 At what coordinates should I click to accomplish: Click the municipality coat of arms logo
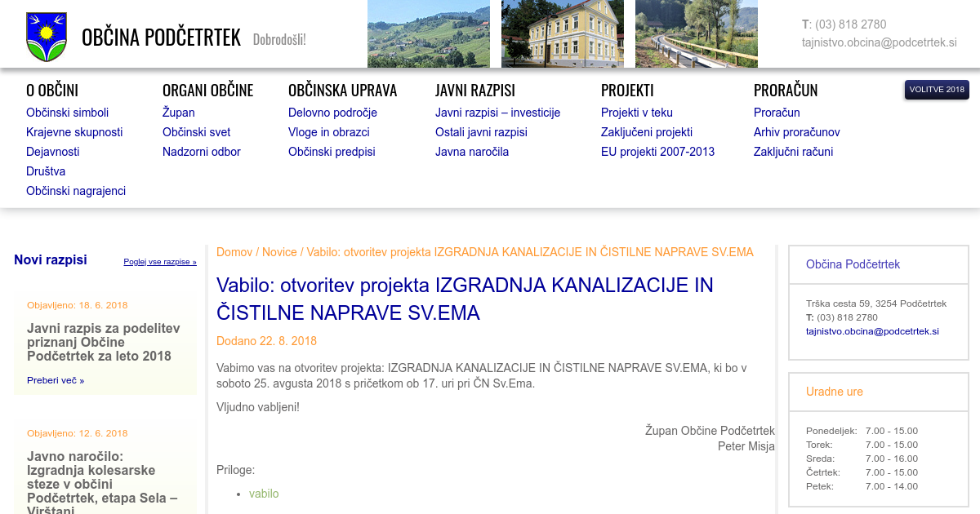47,37
